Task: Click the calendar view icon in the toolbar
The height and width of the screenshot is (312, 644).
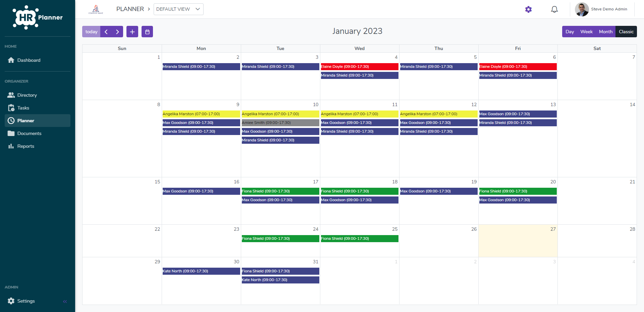Action: [147, 32]
